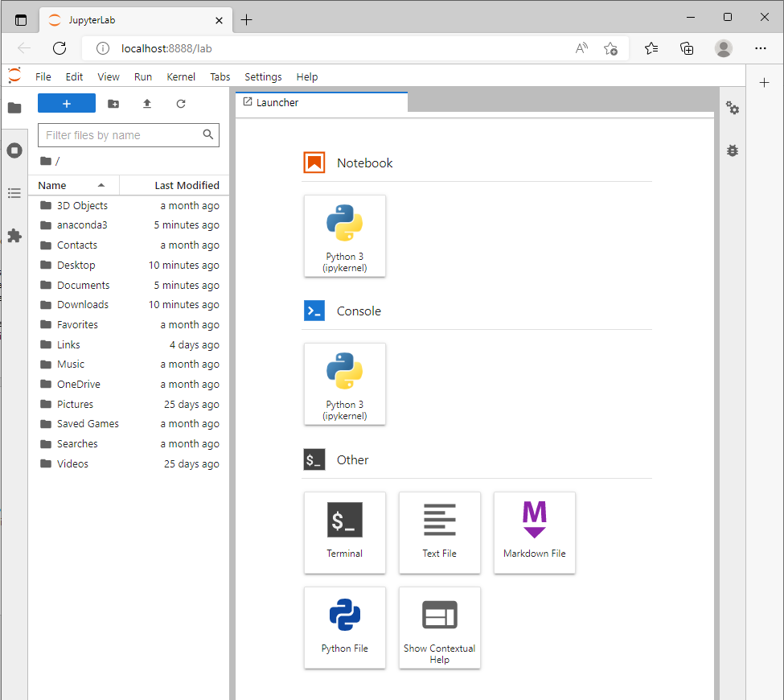Open Running Terminals and Kernels panel

pyautogui.click(x=14, y=150)
